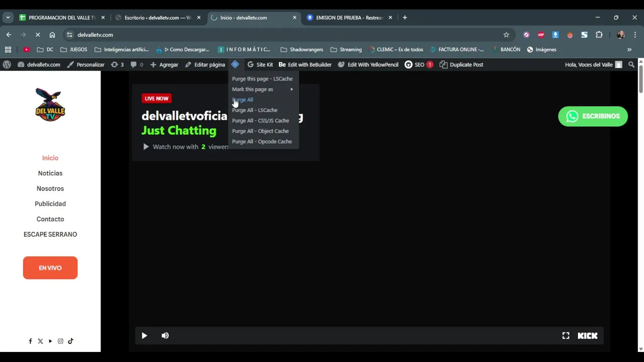Select Purge this page - LSCache
The height and width of the screenshot is (362, 644).
coord(262,78)
